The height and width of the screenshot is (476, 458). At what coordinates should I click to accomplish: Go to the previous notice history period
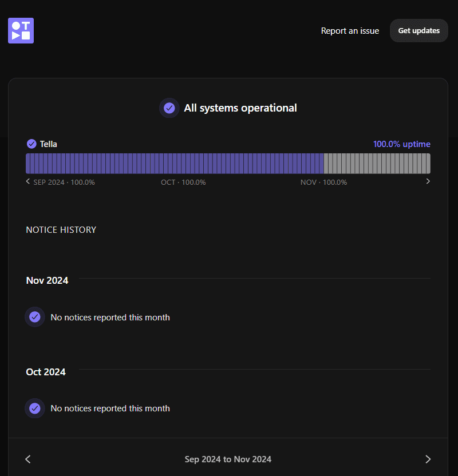point(28,459)
